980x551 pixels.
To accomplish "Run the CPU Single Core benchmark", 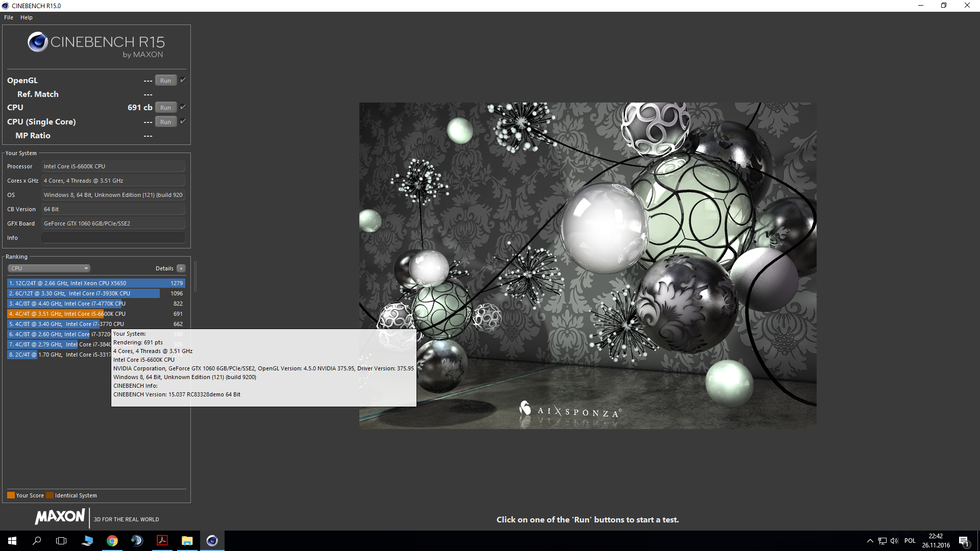I will pyautogui.click(x=166, y=122).
